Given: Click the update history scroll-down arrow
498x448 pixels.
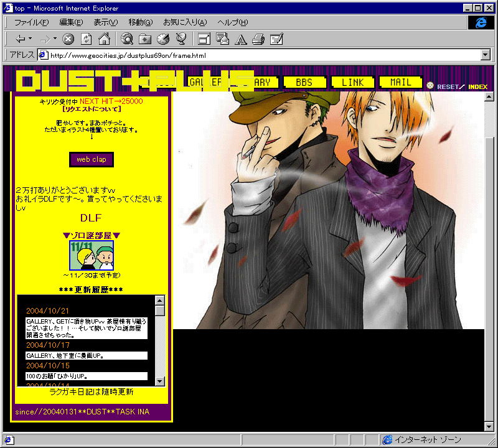Looking at the screenshot, I should click(160, 381).
